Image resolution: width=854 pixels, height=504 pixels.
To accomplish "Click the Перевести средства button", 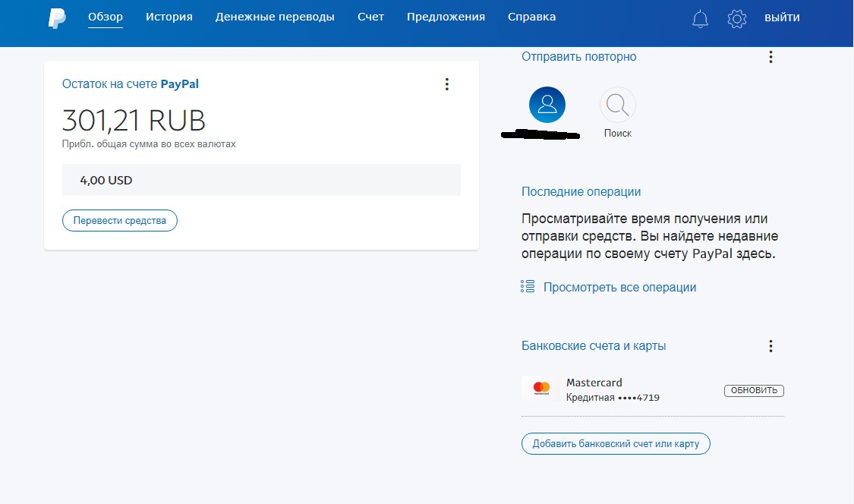I will (x=120, y=221).
